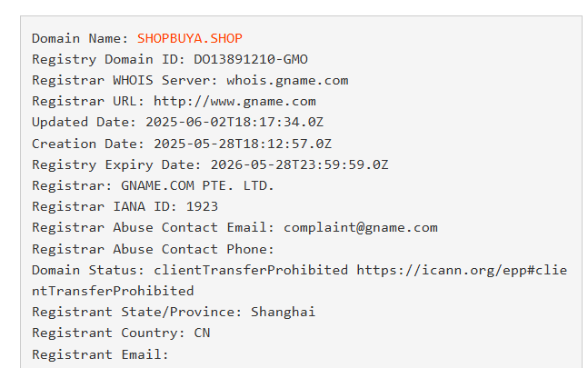Screen dimensions: 588x368
Task: Click the SHOPBUYA.SHOP domain name
Action: tap(190, 38)
